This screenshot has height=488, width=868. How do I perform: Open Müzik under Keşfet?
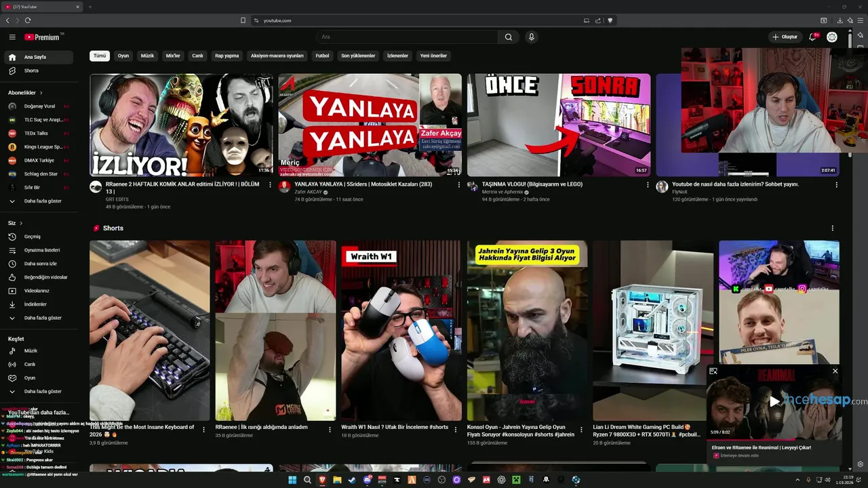point(40,351)
